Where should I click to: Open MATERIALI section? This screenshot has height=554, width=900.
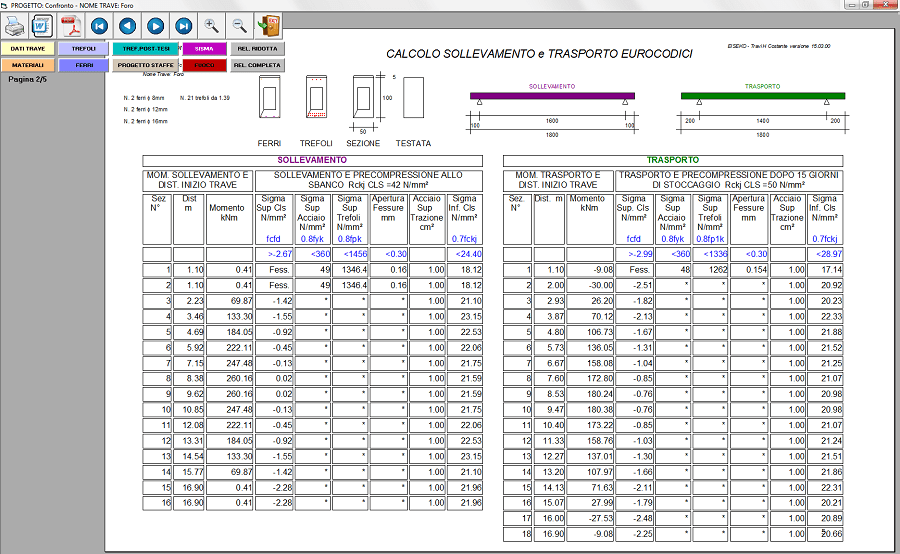coord(28,65)
